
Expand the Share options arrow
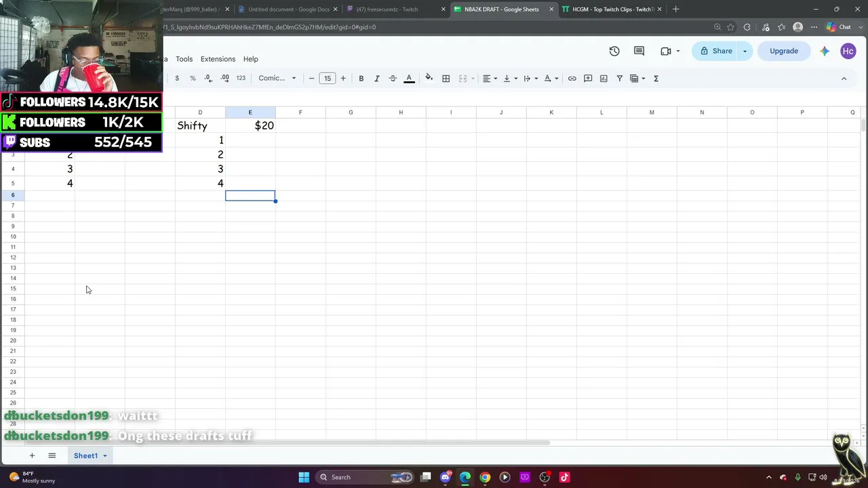tap(745, 51)
